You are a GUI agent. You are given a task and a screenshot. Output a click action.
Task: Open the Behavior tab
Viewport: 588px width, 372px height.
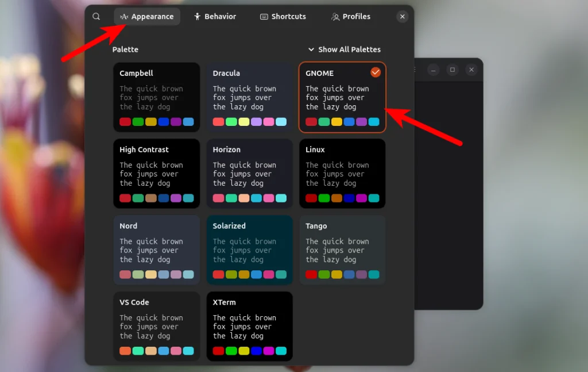click(x=215, y=17)
